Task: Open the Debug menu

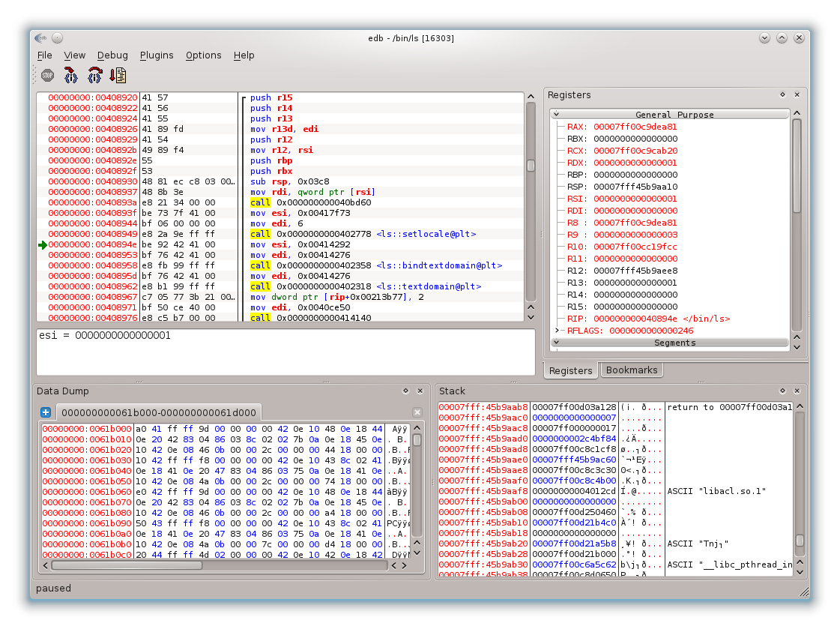Action: tap(112, 55)
